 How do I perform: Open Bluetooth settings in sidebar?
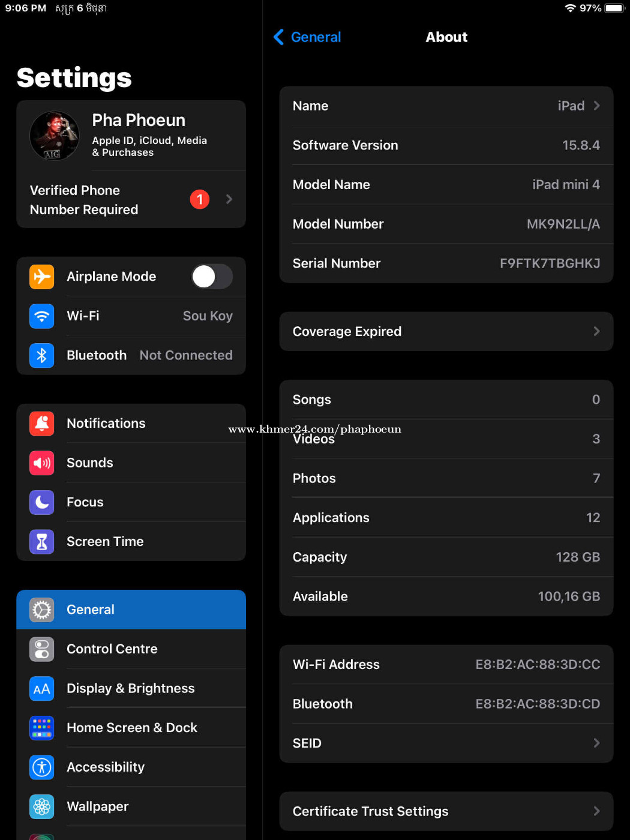131,355
